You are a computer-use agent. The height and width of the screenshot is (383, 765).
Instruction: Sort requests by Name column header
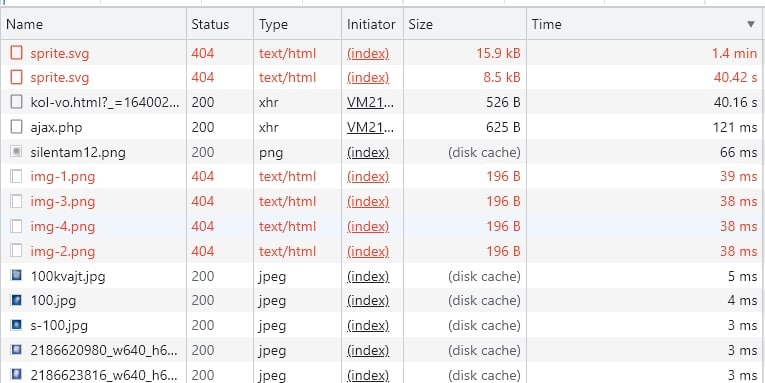[24, 24]
